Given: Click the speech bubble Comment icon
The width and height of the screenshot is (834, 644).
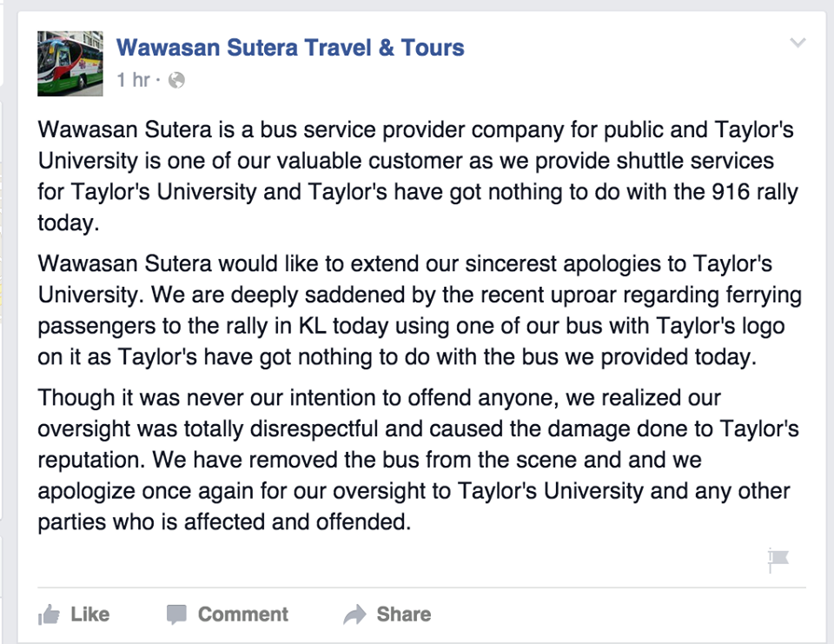Looking at the screenshot, I should (x=177, y=615).
